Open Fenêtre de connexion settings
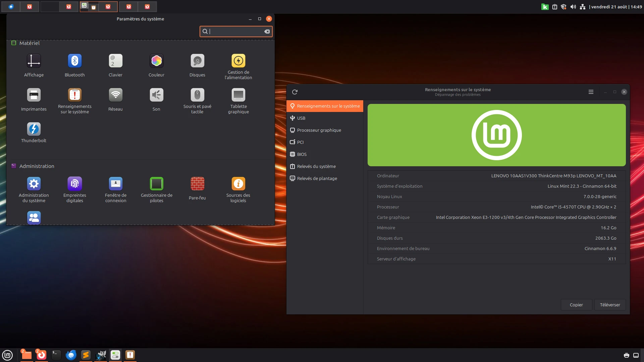This screenshot has width=644, height=362. (115, 190)
